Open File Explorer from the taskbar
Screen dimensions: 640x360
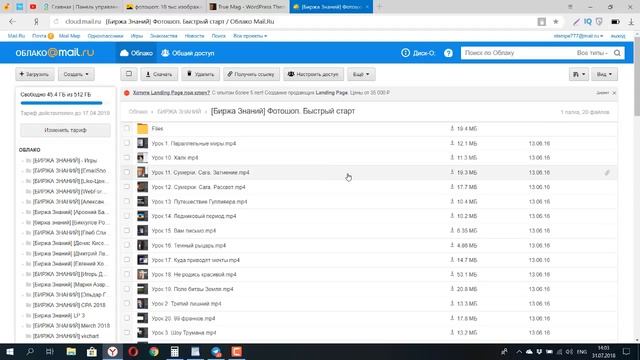71,351
